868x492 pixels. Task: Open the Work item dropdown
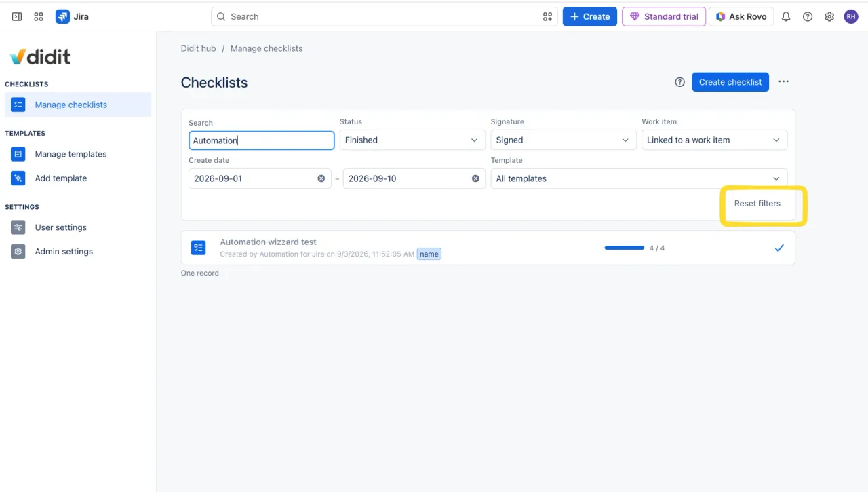(715, 140)
